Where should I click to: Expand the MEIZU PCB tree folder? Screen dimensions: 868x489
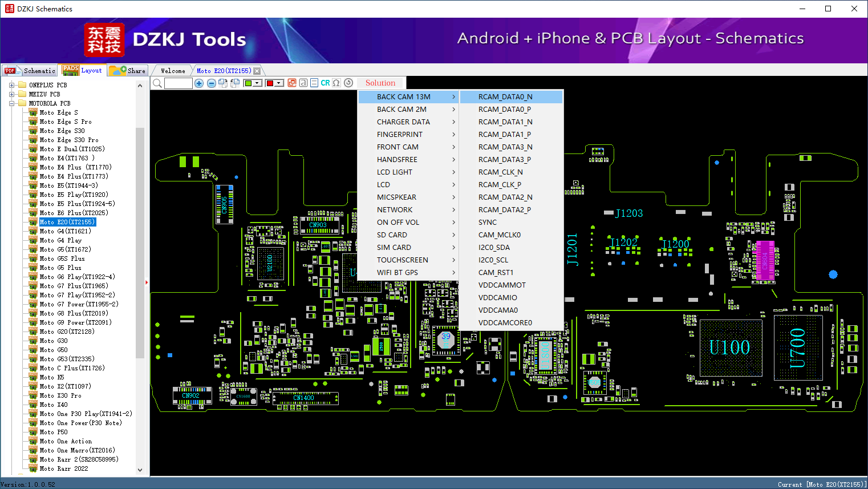[11, 94]
